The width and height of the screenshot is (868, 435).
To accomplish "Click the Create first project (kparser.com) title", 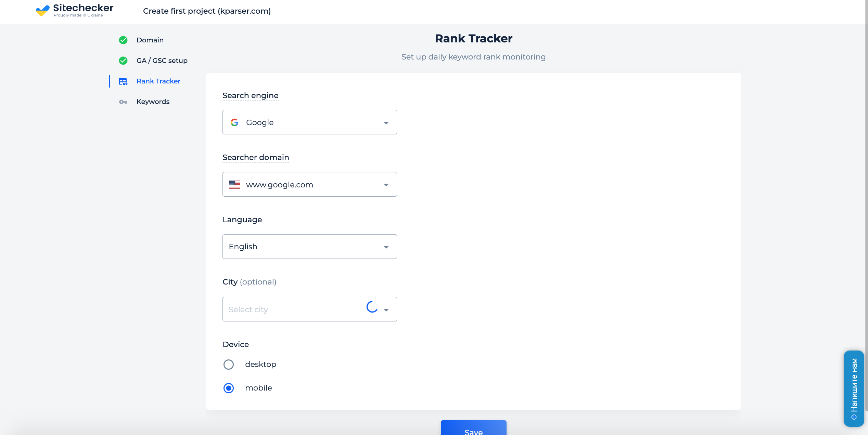I will (207, 11).
